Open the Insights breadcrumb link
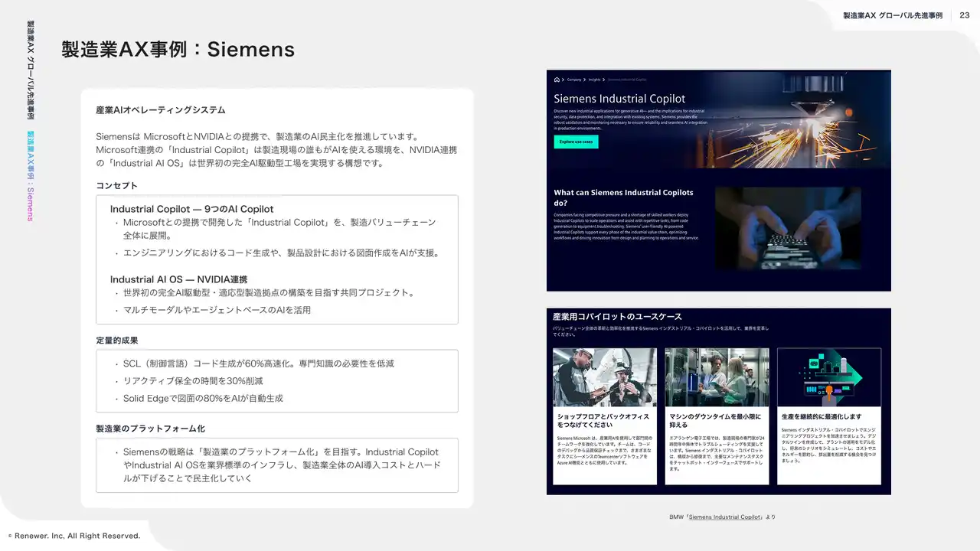 594,79
